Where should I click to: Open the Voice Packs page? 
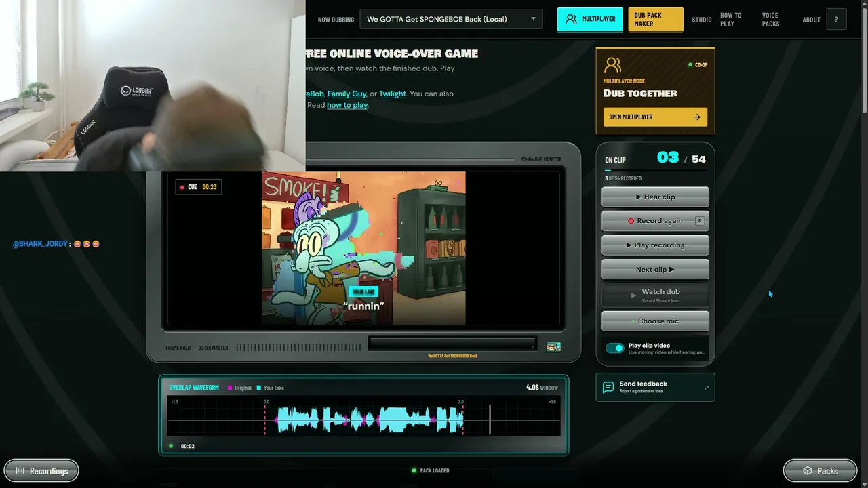[771, 20]
